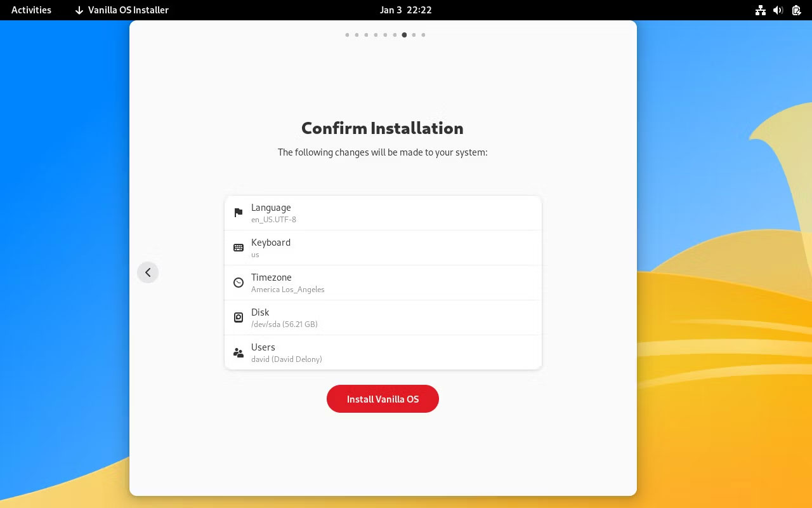The width and height of the screenshot is (812, 508).
Task: Go back with the left chevron button
Action: [x=148, y=272]
